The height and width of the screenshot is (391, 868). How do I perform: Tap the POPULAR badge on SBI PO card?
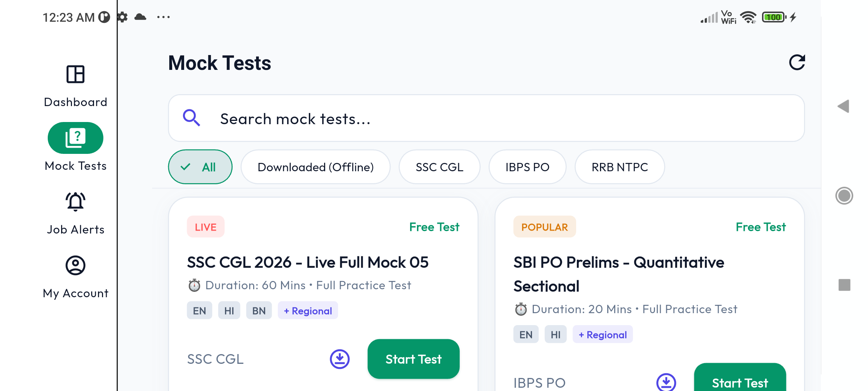point(544,227)
